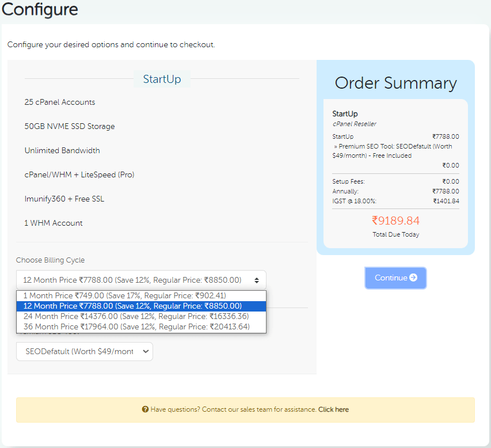The image size is (491, 448).
Task: Click here to contact the sales team
Action: tap(333, 409)
